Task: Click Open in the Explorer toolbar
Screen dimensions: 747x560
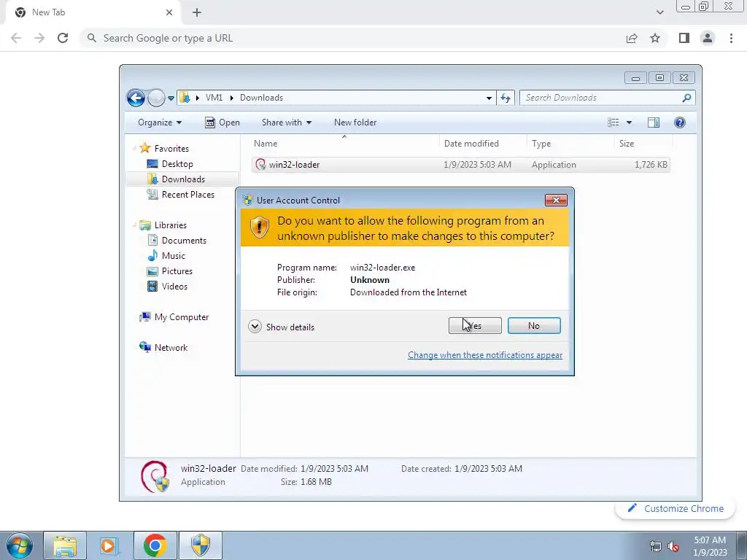Action: [222, 122]
